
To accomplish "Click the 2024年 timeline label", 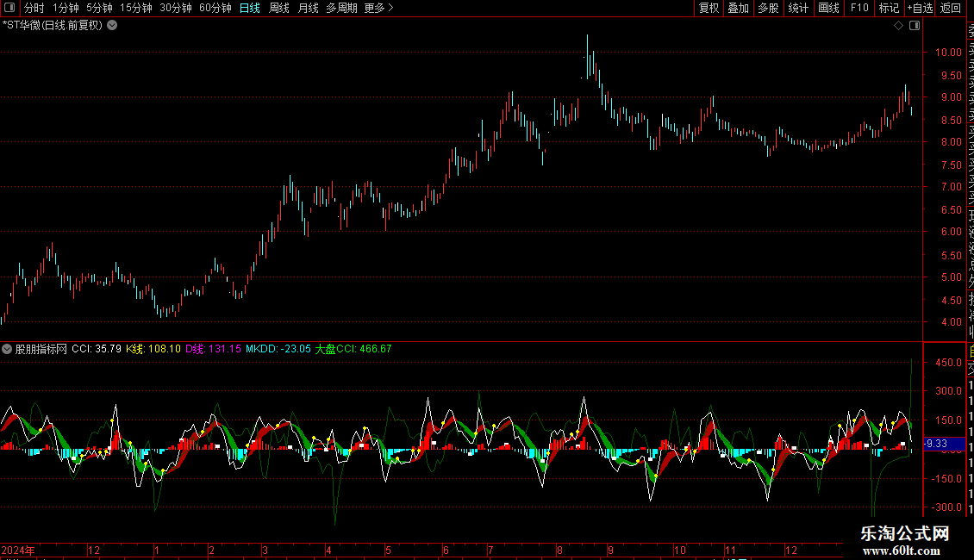I will [18, 550].
